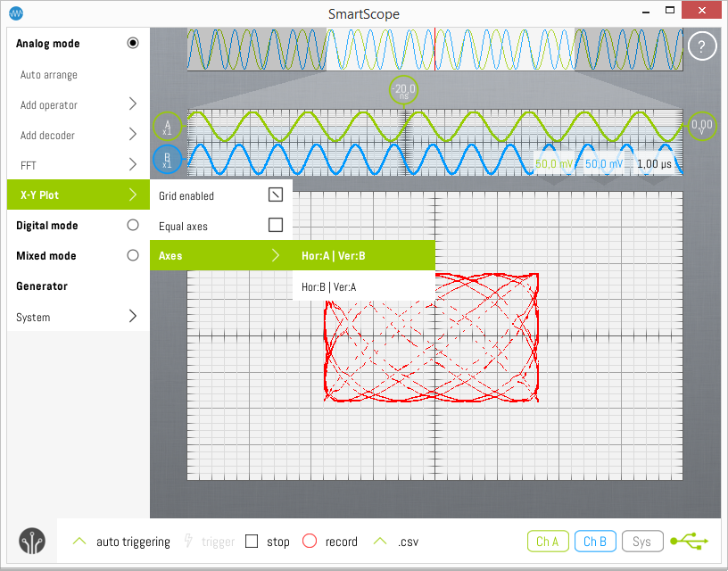Click the channel B probe indicator circle
The width and height of the screenshot is (728, 571).
[167, 160]
